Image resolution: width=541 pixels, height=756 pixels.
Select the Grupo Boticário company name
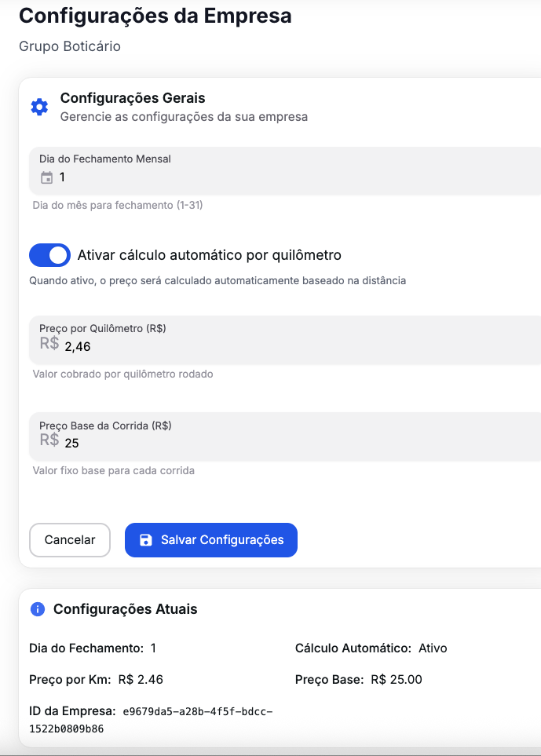coord(68,46)
